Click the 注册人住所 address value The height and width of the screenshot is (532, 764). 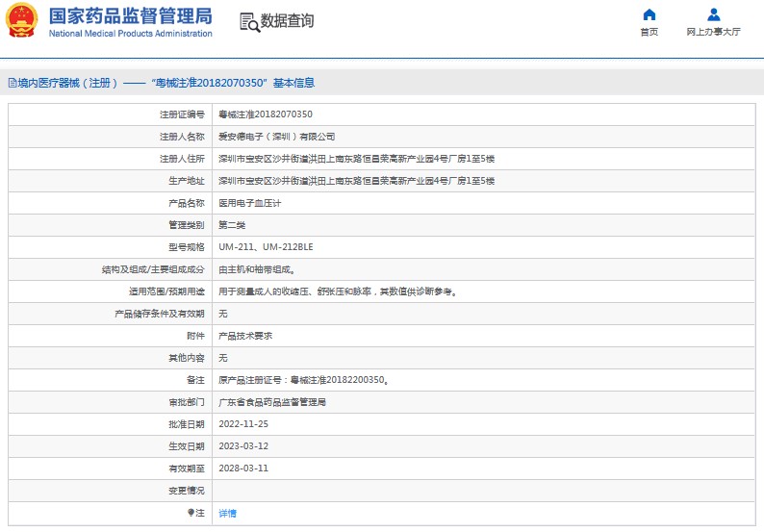357,159
